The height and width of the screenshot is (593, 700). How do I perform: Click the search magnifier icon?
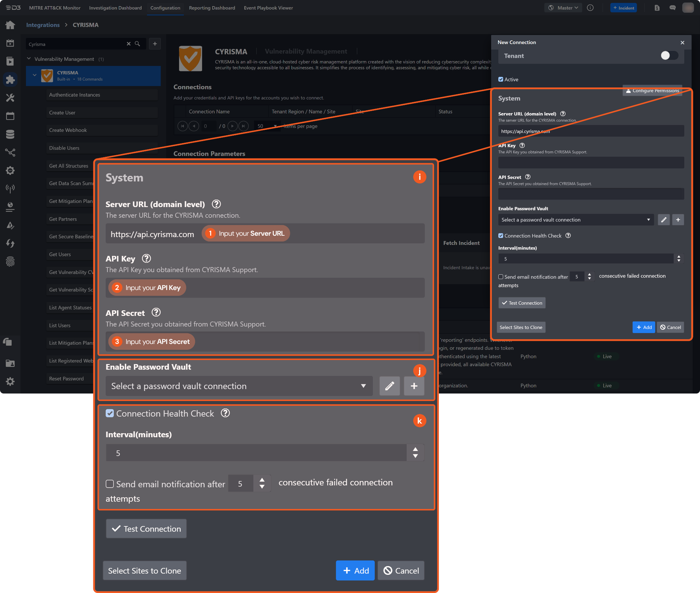(x=137, y=44)
